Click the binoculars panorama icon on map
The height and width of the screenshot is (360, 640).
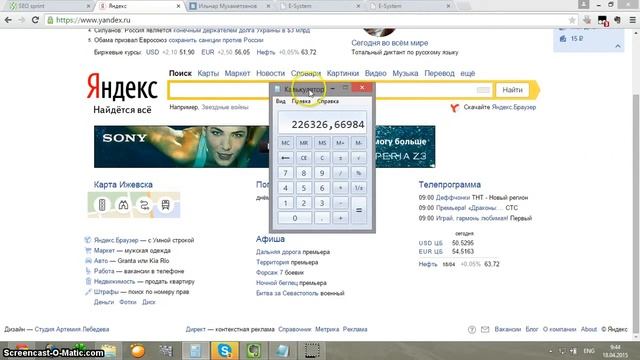point(123,205)
